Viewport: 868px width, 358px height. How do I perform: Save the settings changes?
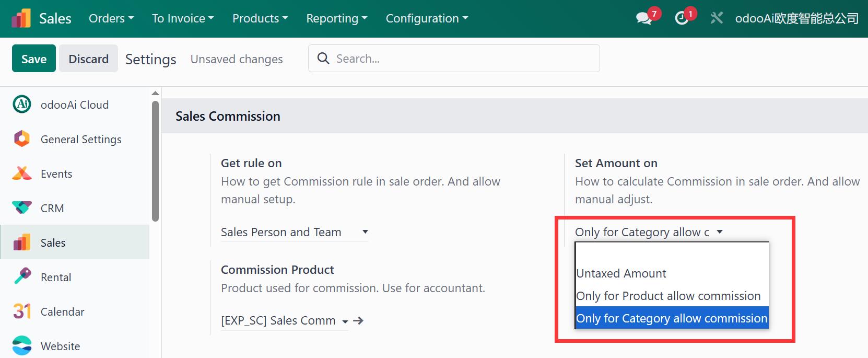click(34, 59)
